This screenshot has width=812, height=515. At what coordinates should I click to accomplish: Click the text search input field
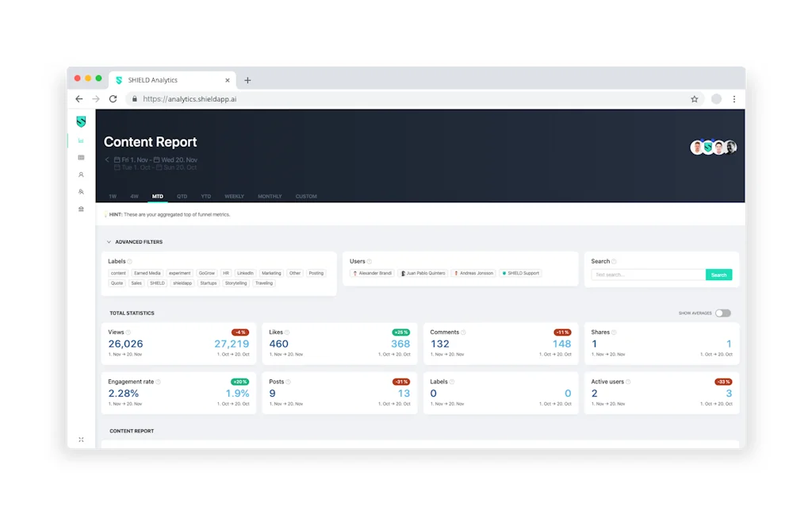coord(648,275)
